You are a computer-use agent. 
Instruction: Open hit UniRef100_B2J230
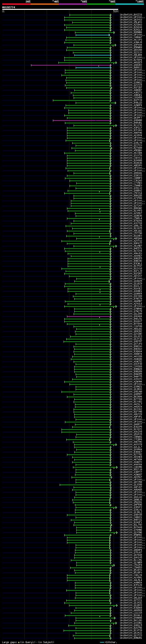pos(131,125)
